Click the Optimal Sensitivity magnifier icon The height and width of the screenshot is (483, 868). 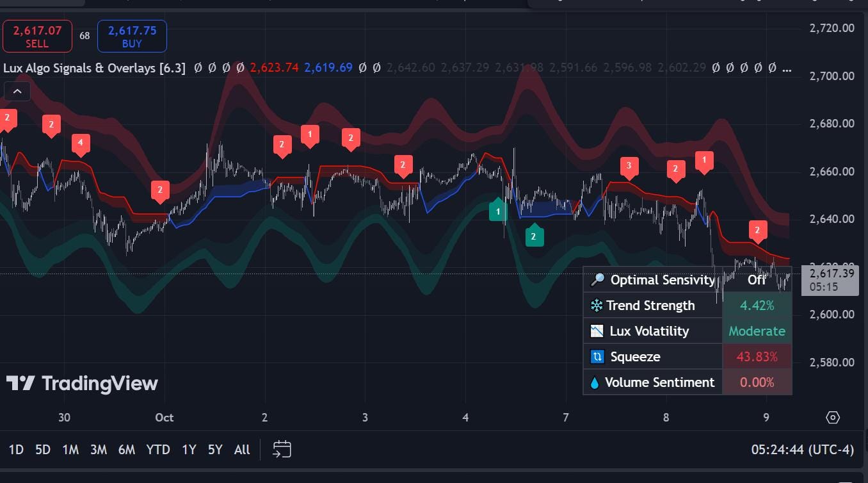(598, 280)
